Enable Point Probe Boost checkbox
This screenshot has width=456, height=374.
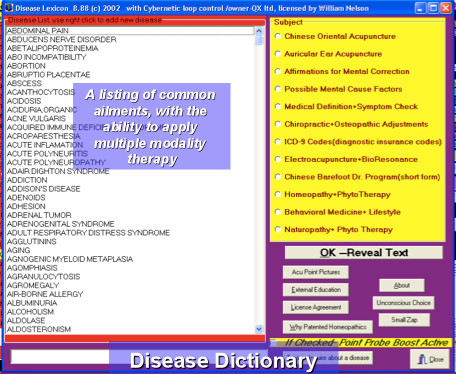point(273,343)
